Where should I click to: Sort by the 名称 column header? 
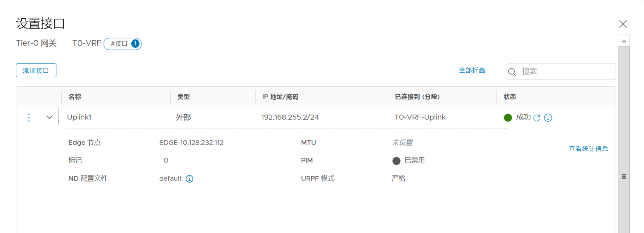[75, 97]
